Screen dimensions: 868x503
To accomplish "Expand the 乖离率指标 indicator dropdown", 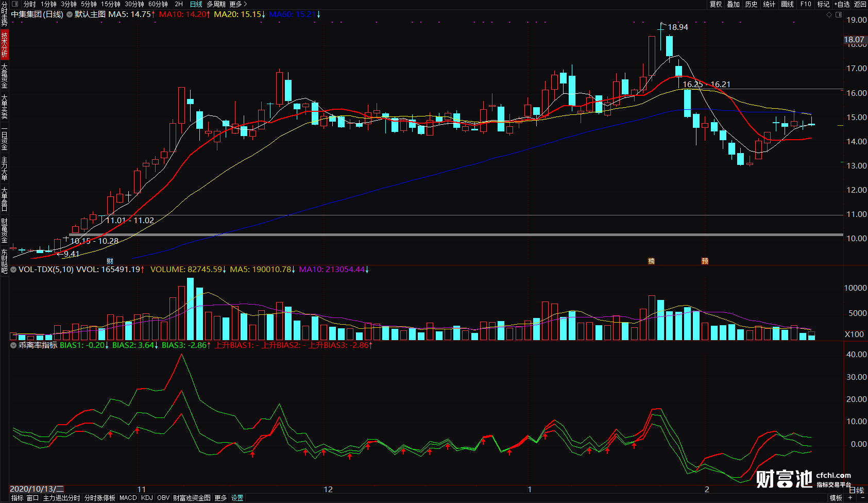I will 13,345.
